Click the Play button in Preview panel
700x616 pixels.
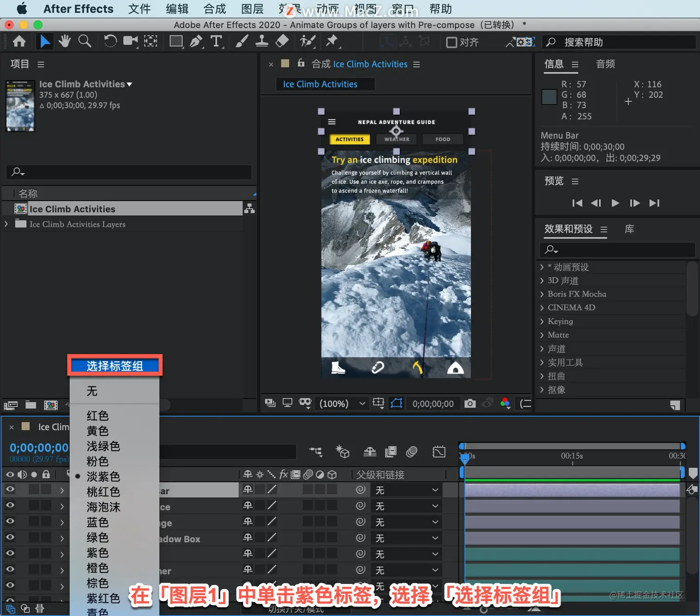(x=615, y=203)
